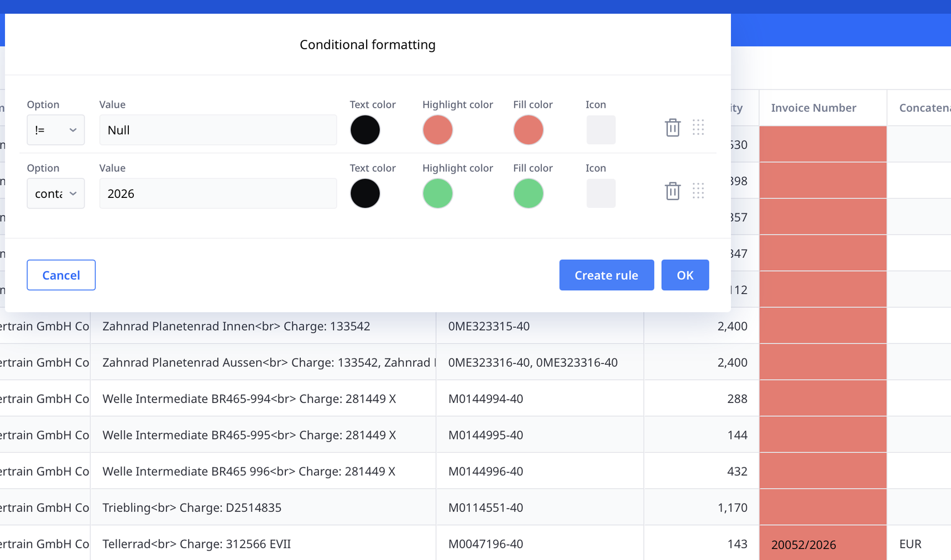Click the Value field containing 2026
The image size is (951, 560).
pyautogui.click(x=218, y=193)
